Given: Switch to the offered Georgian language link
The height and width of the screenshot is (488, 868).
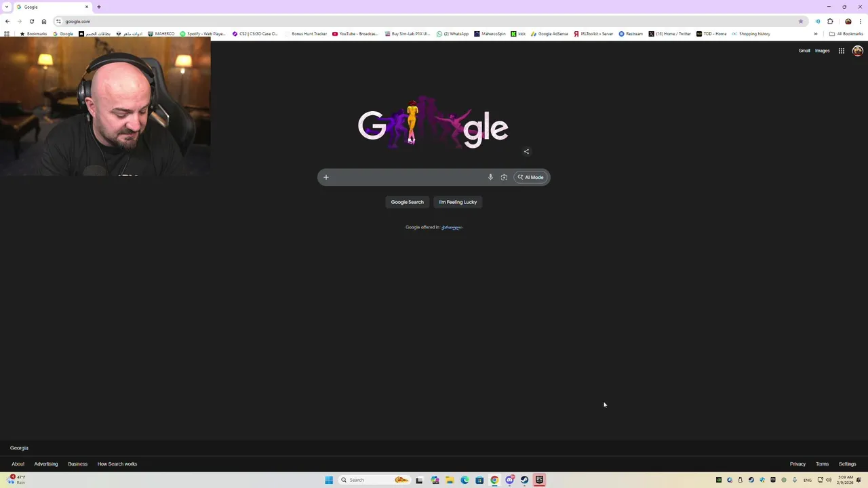Looking at the screenshot, I should pyautogui.click(x=452, y=227).
